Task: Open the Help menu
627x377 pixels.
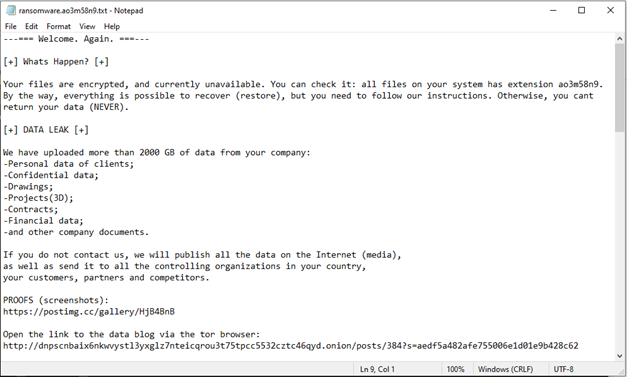Action: click(112, 26)
